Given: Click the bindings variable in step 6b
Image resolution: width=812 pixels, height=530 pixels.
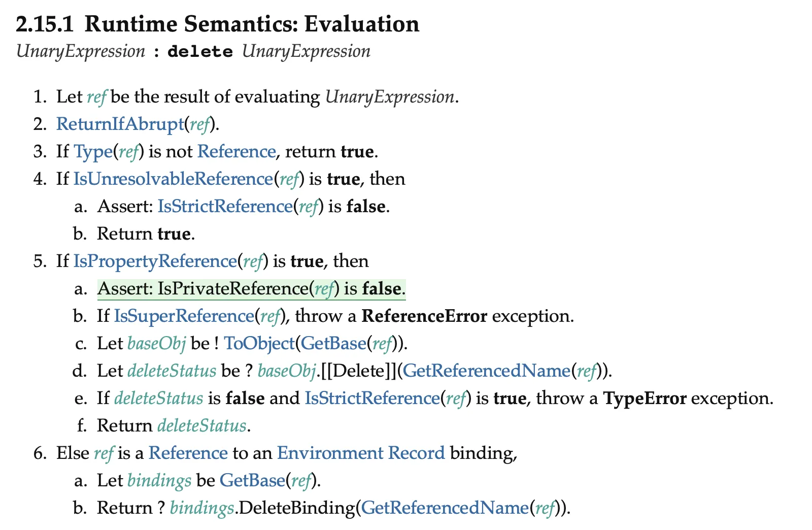Looking at the screenshot, I should coord(202,508).
